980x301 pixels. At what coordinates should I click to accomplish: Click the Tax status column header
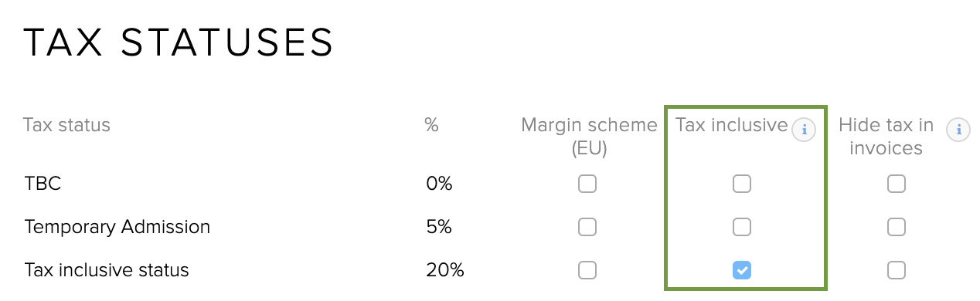pyautogui.click(x=66, y=125)
